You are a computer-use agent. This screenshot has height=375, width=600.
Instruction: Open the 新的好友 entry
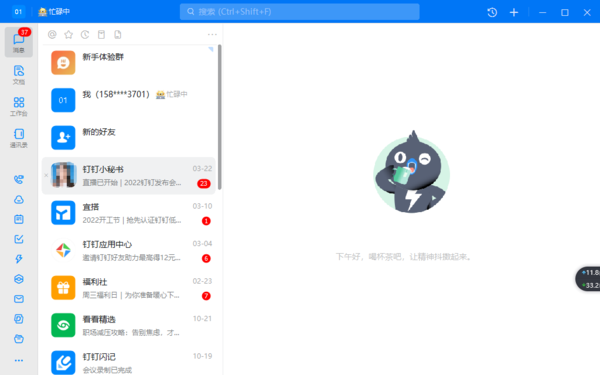pyautogui.click(x=129, y=138)
